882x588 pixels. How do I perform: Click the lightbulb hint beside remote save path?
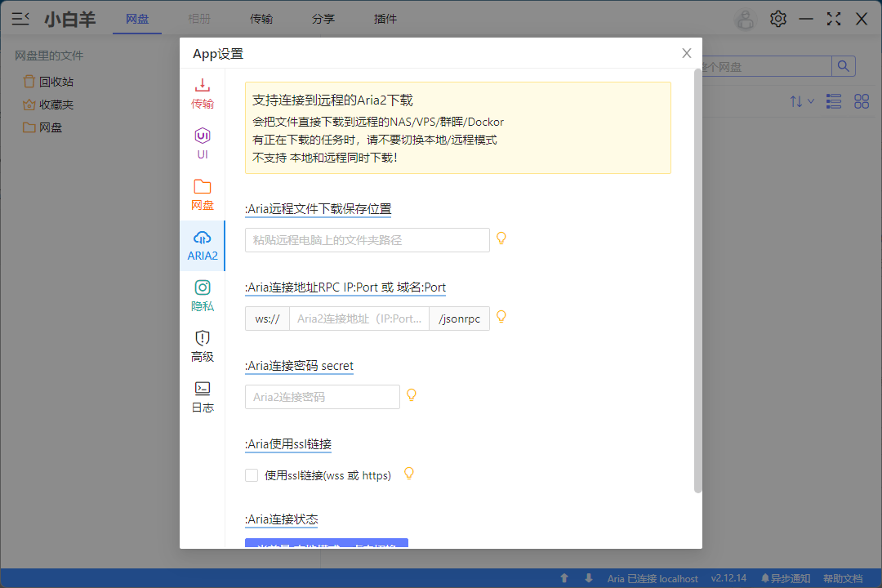click(x=501, y=238)
